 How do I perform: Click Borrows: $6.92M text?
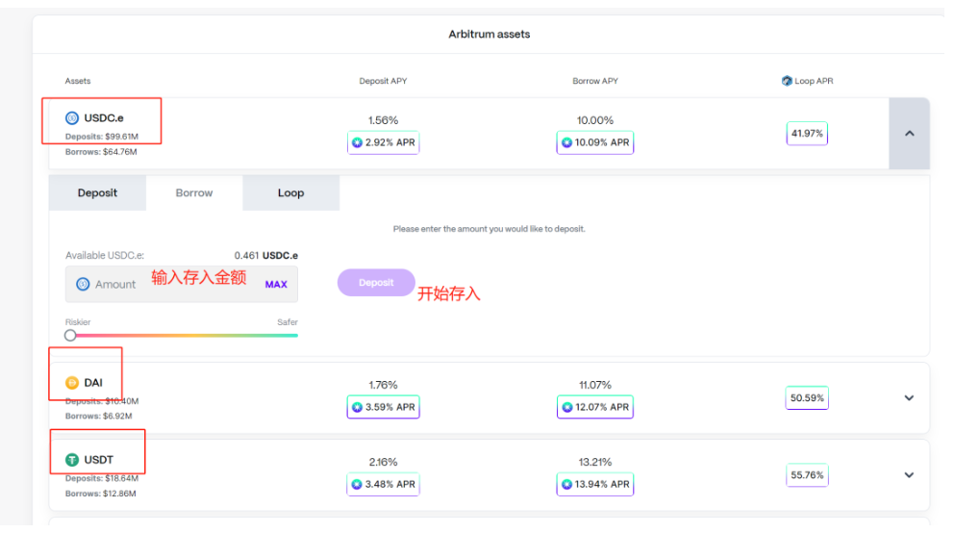[99, 416]
